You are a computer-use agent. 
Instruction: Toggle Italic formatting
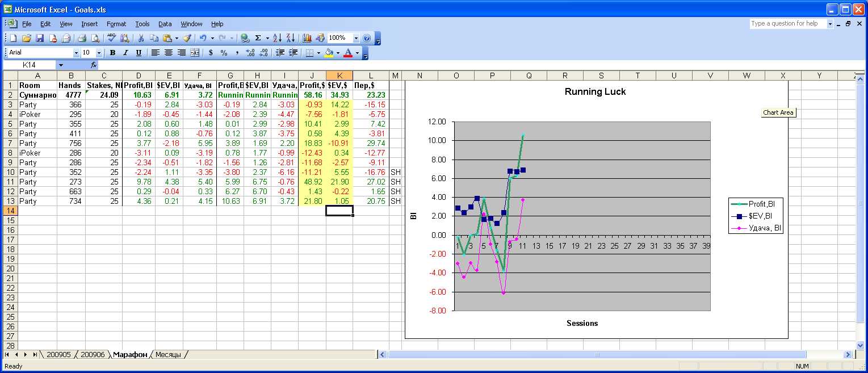125,53
